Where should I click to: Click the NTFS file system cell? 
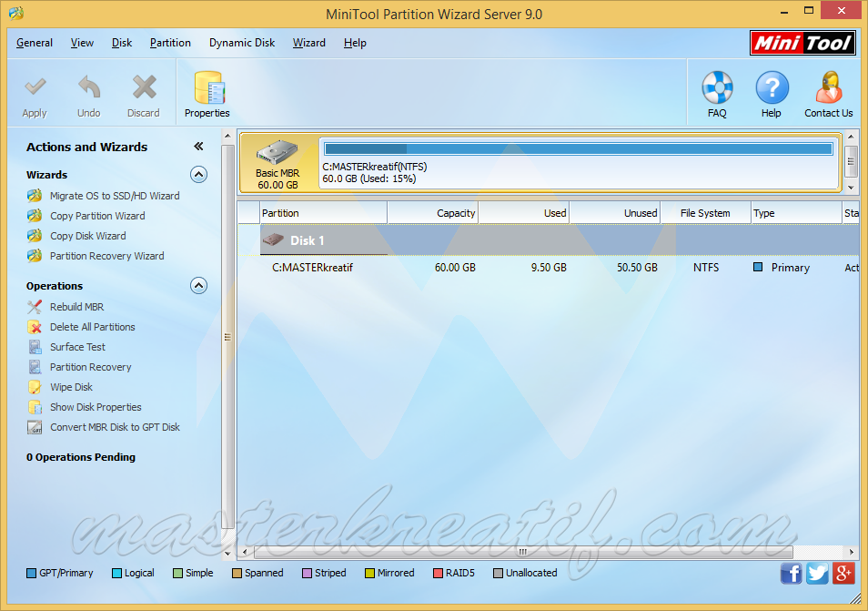tap(706, 268)
